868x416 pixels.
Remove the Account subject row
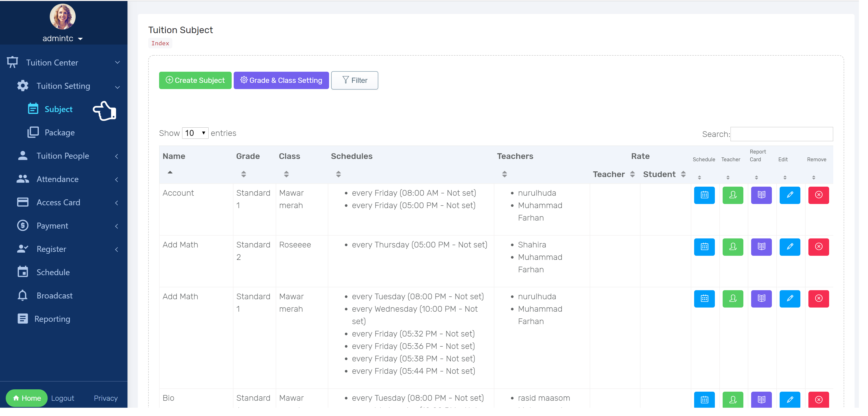(819, 195)
